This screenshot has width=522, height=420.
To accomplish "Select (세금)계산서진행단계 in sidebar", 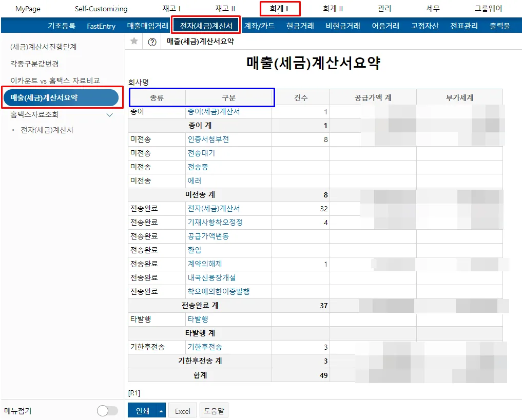I will point(44,47).
